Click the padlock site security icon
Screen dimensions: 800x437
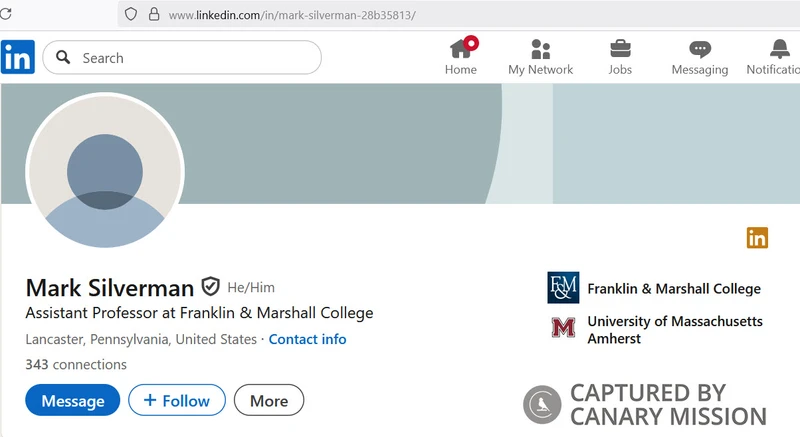coord(153,15)
